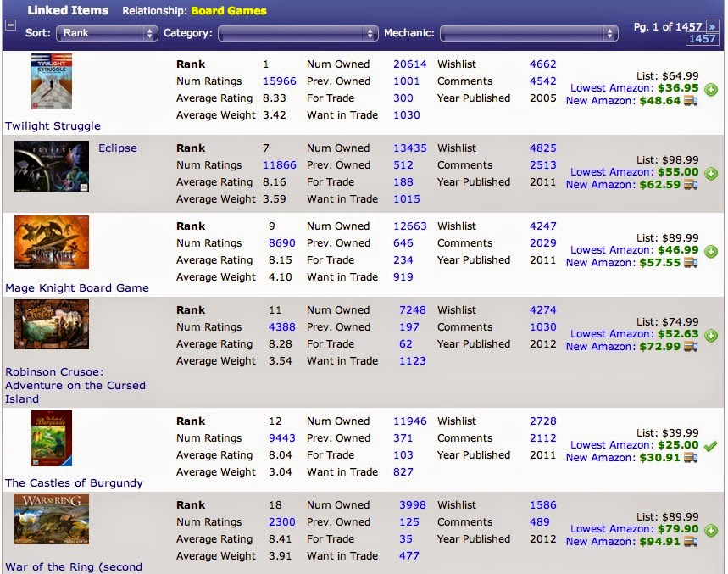Collapse the Linked Items section minus icon

click(11, 25)
